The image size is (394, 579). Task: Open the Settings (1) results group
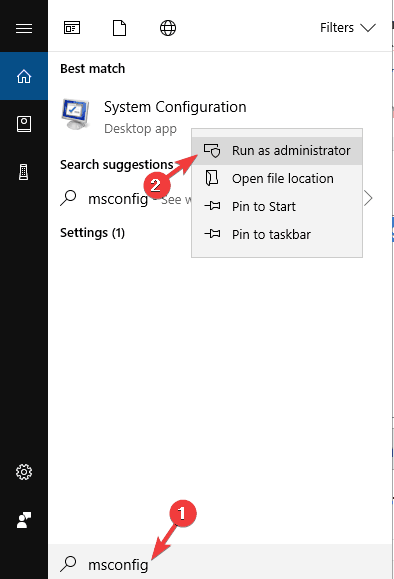point(92,233)
